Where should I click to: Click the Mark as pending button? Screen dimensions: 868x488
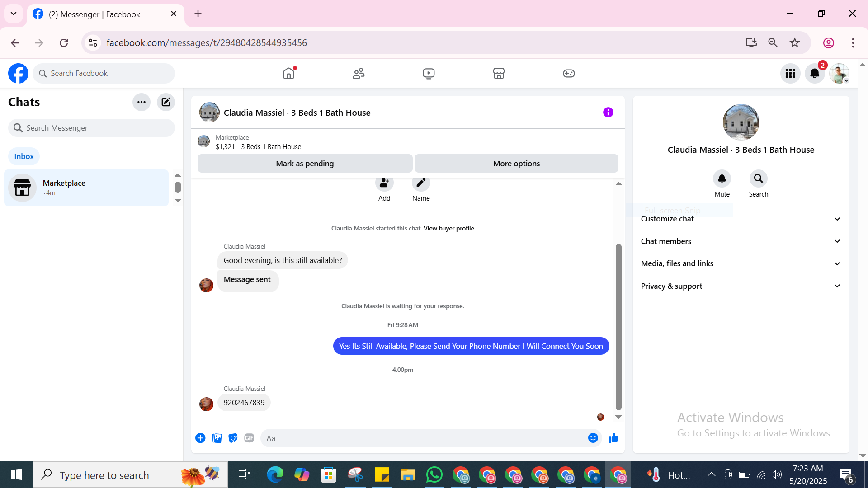click(305, 164)
